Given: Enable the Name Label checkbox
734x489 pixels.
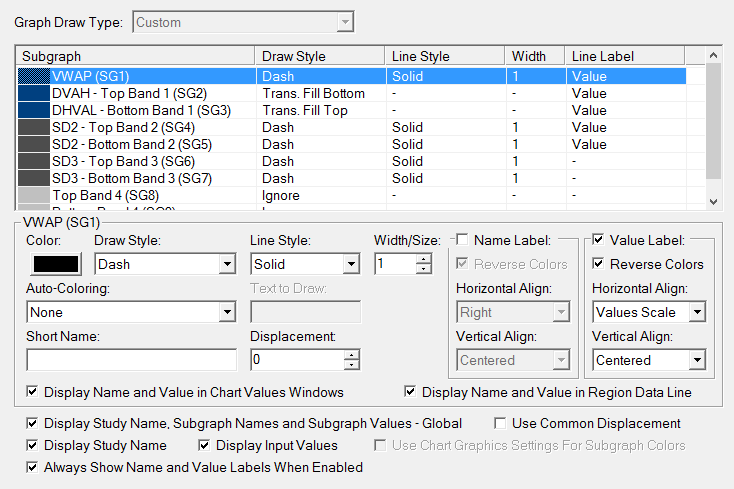Looking at the screenshot, I should pyautogui.click(x=463, y=240).
